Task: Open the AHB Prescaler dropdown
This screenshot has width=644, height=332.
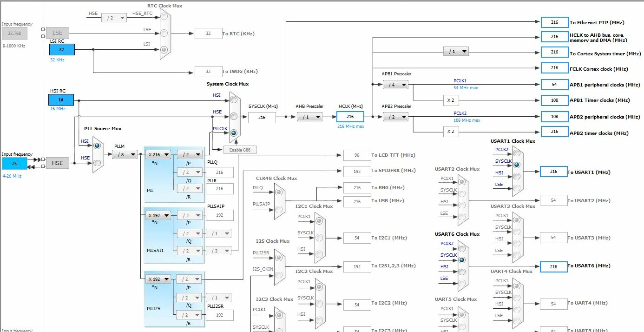Action: point(309,117)
